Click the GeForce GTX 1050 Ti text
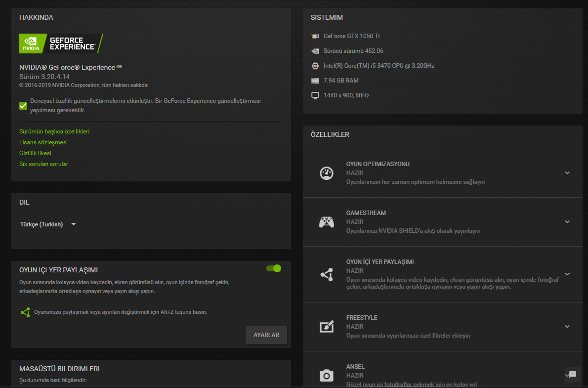The width and height of the screenshot is (588, 388). tap(351, 36)
